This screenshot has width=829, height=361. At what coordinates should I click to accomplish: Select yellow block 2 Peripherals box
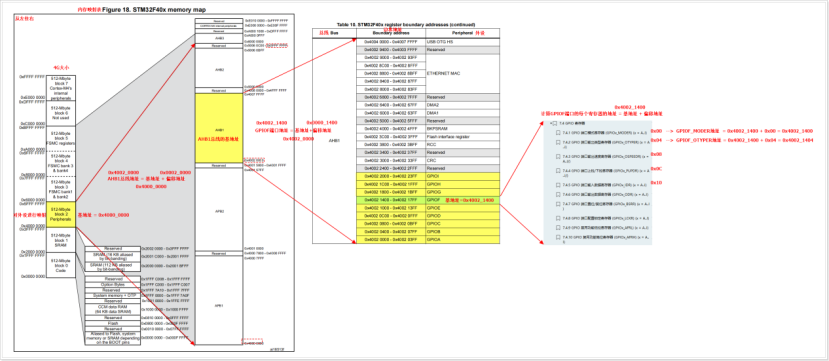pyautogui.click(x=61, y=214)
